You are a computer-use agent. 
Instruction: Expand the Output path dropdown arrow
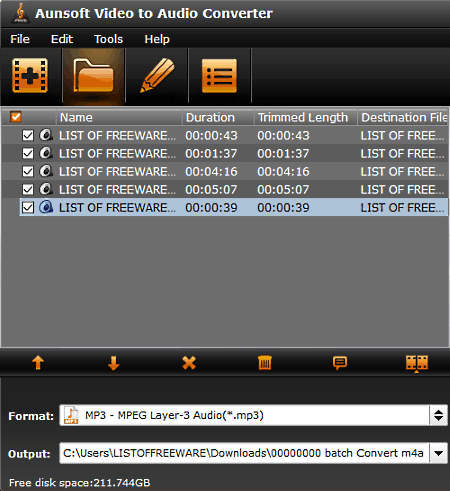[x=439, y=453]
